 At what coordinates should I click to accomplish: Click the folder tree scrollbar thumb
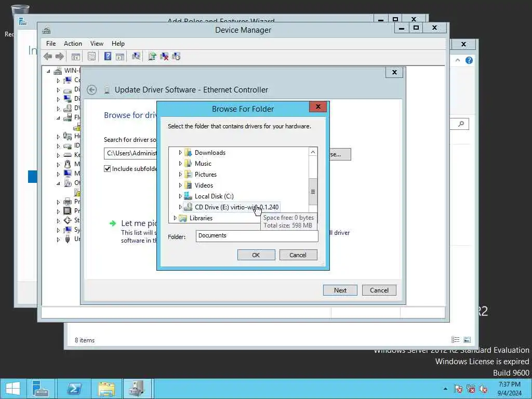coord(313,192)
